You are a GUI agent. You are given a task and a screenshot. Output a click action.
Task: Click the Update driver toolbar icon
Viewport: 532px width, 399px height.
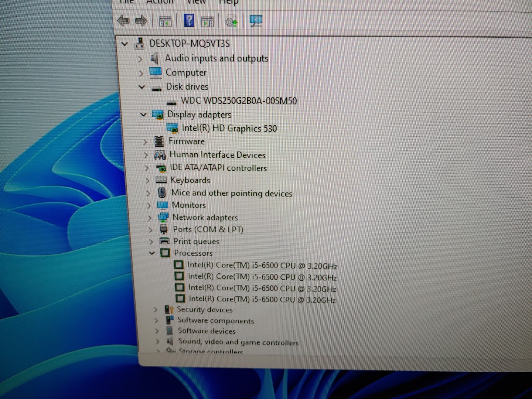232,21
